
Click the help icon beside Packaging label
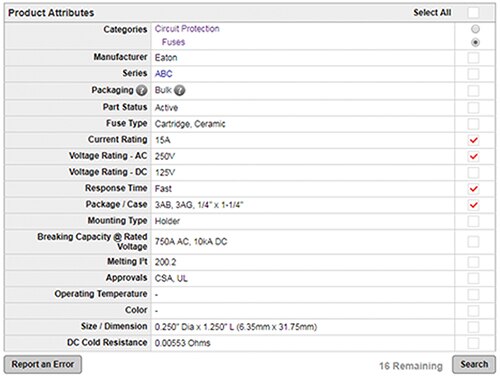[x=142, y=90]
